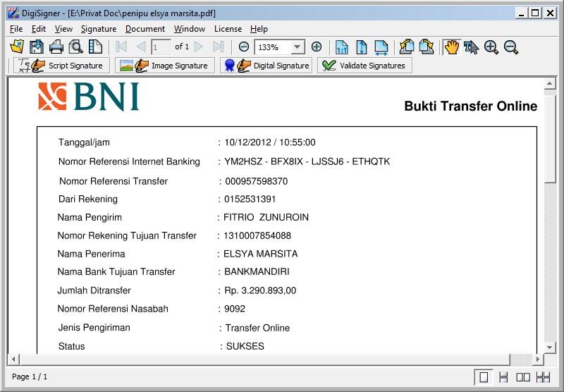The image size is (564, 392).
Task: Fit page height icon
Action: point(362,47)
